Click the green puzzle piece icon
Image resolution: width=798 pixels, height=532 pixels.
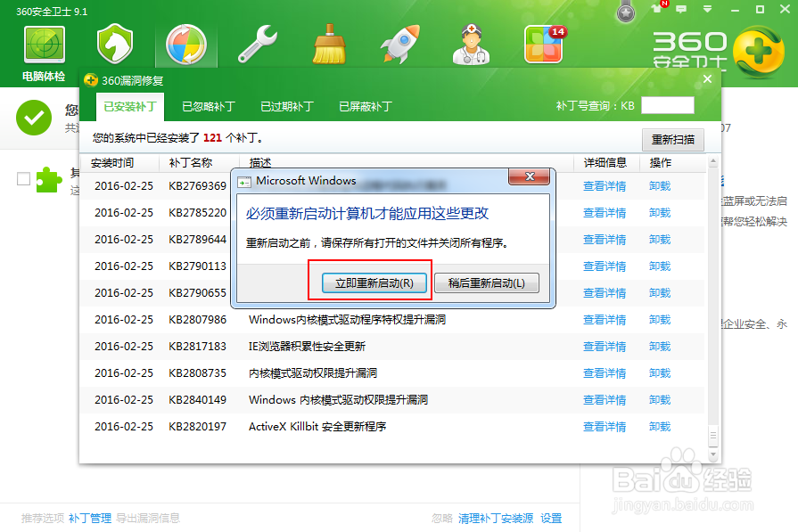[x=49, y=179]
